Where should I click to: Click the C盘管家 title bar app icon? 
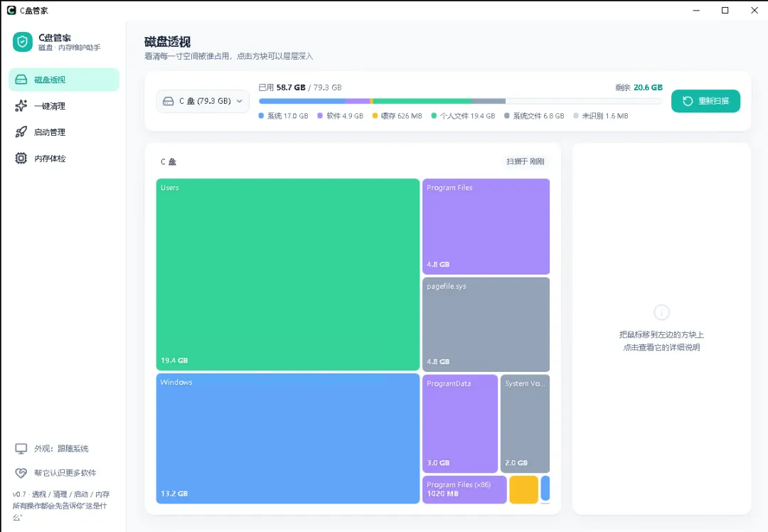pos(11,10)
